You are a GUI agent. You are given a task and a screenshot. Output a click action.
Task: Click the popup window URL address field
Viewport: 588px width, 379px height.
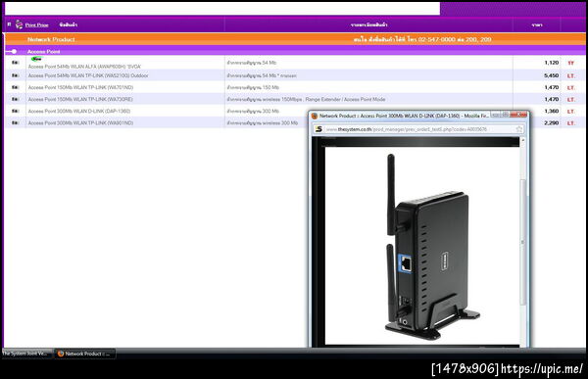tap(418, 129)
